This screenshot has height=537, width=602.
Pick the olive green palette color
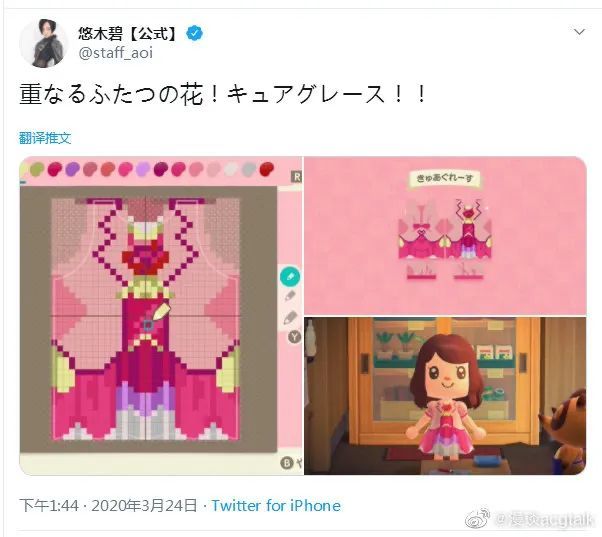37,169
